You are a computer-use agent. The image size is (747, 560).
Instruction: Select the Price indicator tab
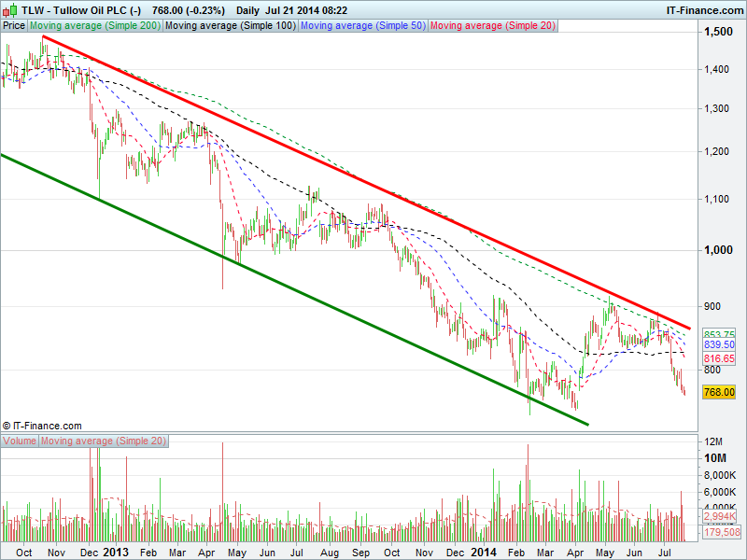pos(14,26)
